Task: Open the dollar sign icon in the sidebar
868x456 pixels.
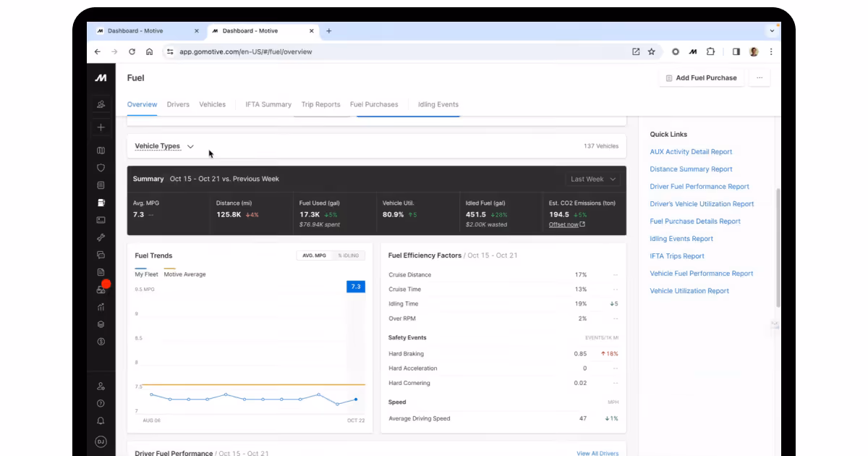Action: coord(101,342)
